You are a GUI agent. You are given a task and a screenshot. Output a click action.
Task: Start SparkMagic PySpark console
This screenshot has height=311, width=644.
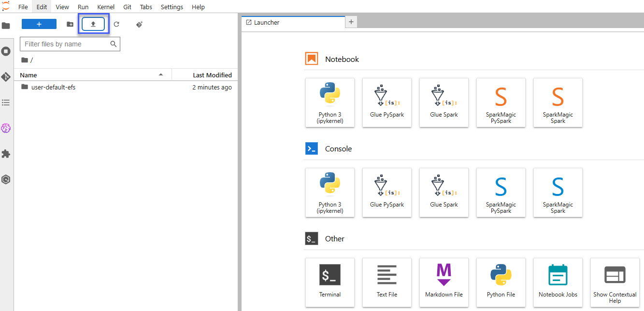click(x=501, y=193)
